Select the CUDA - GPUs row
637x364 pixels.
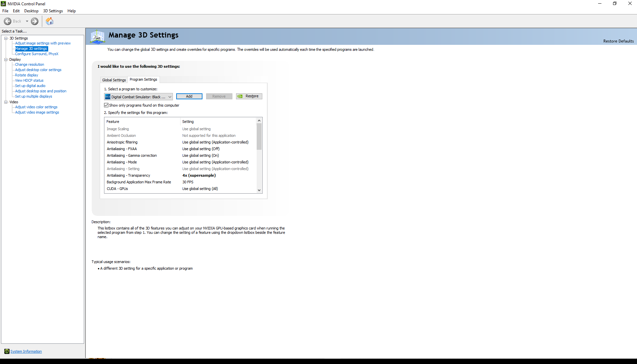click(x=181, y=189)
